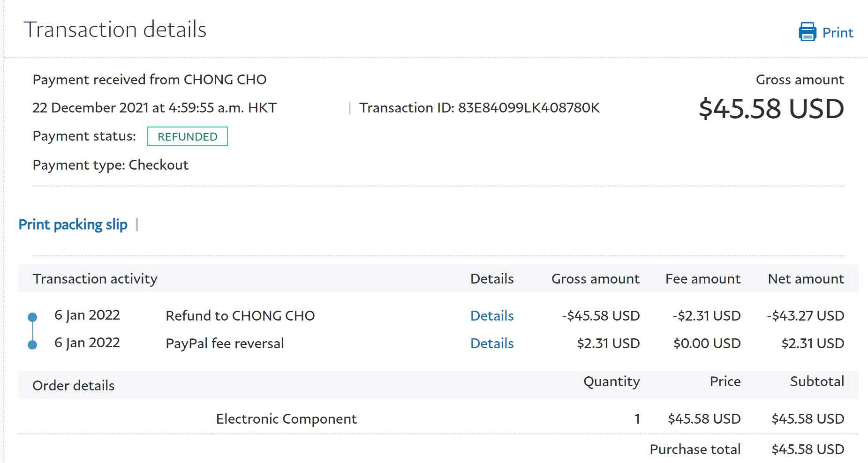Click the Net amount column header
The image size is (868, 463).
click(x=806, y=279)
